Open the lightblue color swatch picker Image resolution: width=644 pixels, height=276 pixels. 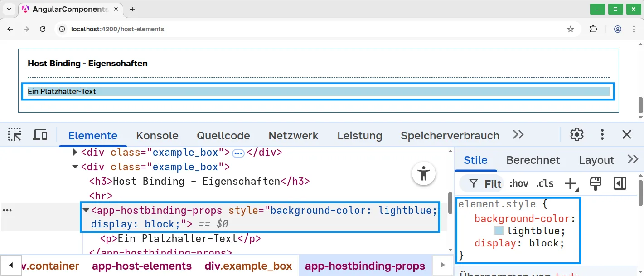click(x=499, y=231)
